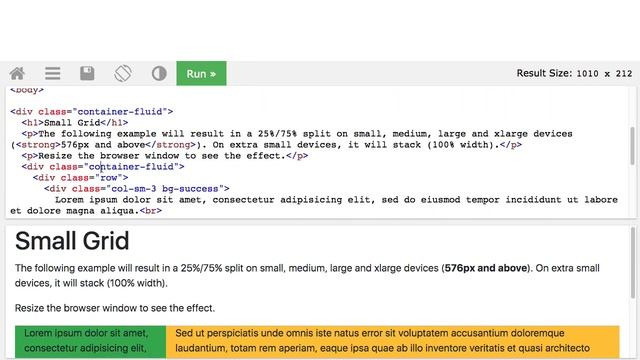The width and height of the screenshot is (640, 360).
Task: Click the orange Sed ut perspiciatis column
Action: 393,341
